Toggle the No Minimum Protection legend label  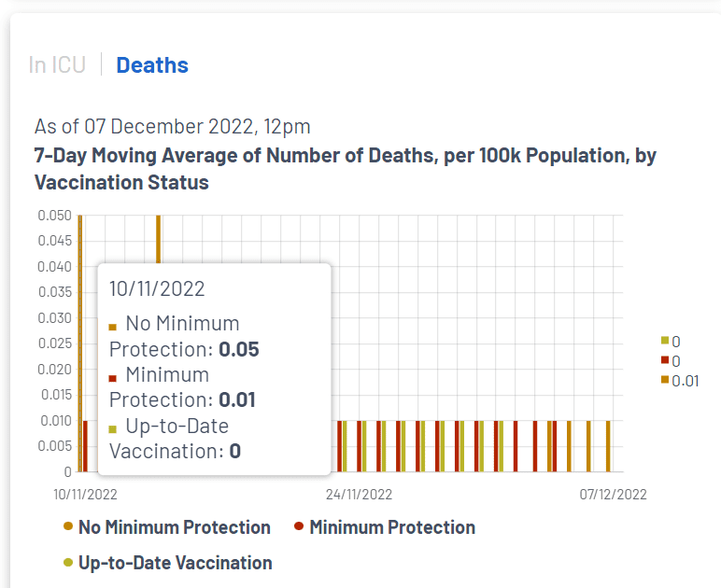tap(174, 527)
